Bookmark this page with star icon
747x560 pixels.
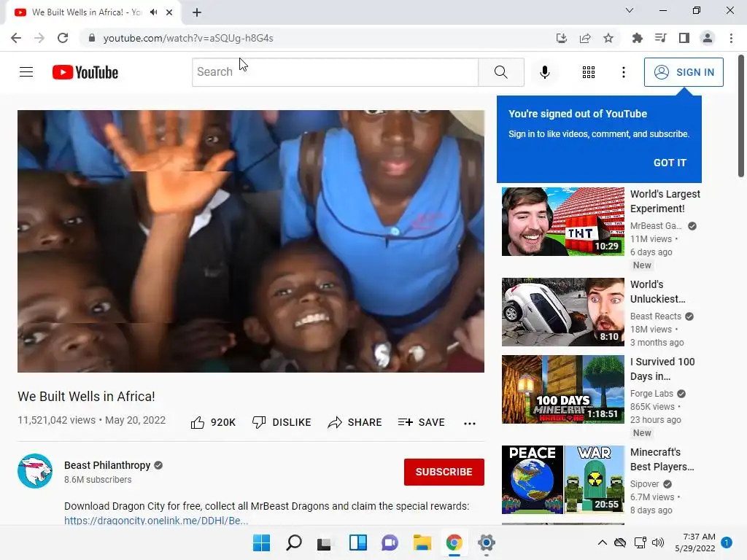click(x=608, y=38)
